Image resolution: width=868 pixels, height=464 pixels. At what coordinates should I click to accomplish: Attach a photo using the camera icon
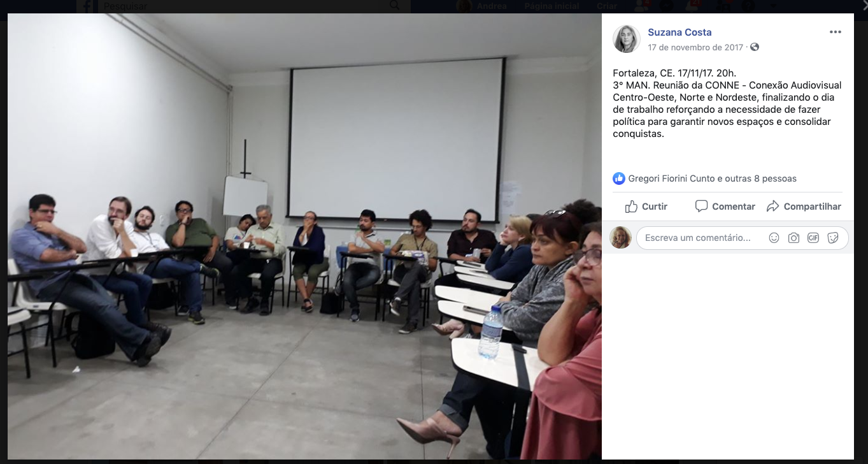(793, 238)
